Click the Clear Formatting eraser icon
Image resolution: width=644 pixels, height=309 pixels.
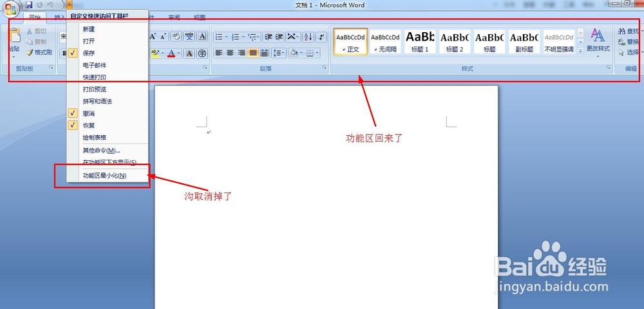[176, 37]
